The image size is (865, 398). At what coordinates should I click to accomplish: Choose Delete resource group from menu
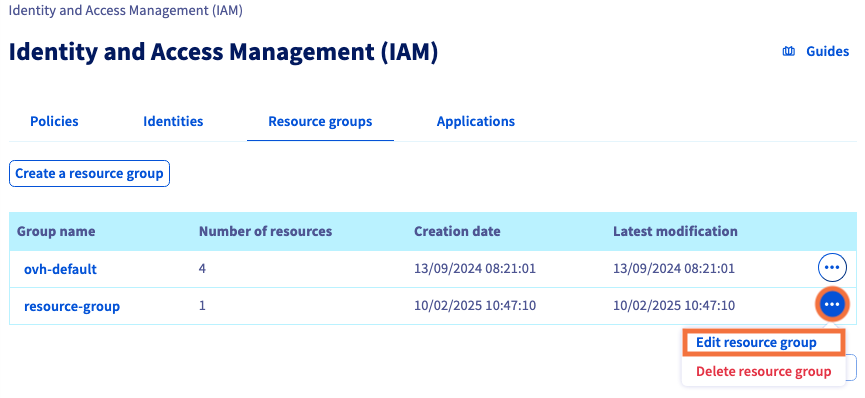pyautogui.click(x=763, y=372)
